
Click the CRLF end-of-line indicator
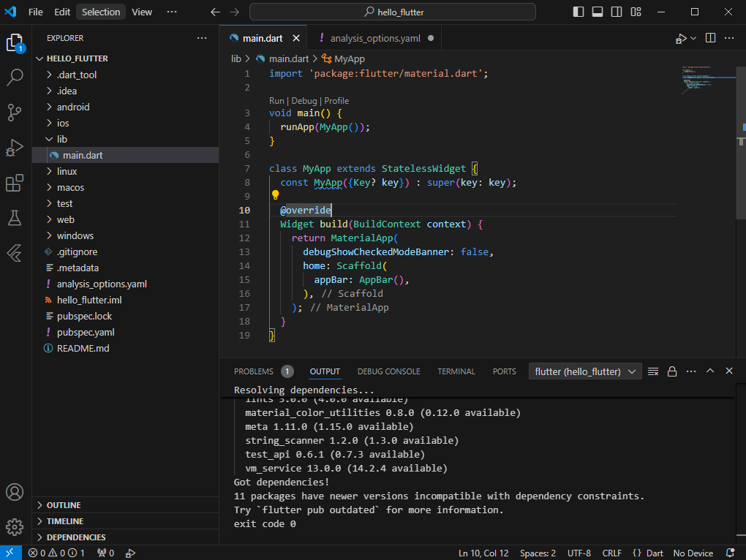pyautogui.click(x=612, y=553)
